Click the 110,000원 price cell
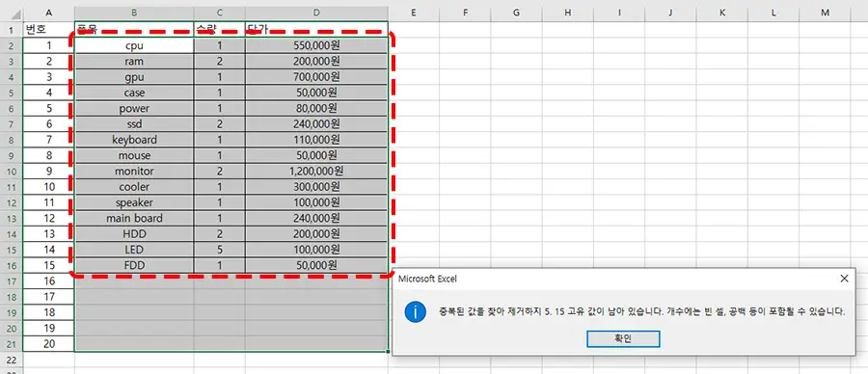Viewport: 868px width, 374px height. tap(316, 140)
